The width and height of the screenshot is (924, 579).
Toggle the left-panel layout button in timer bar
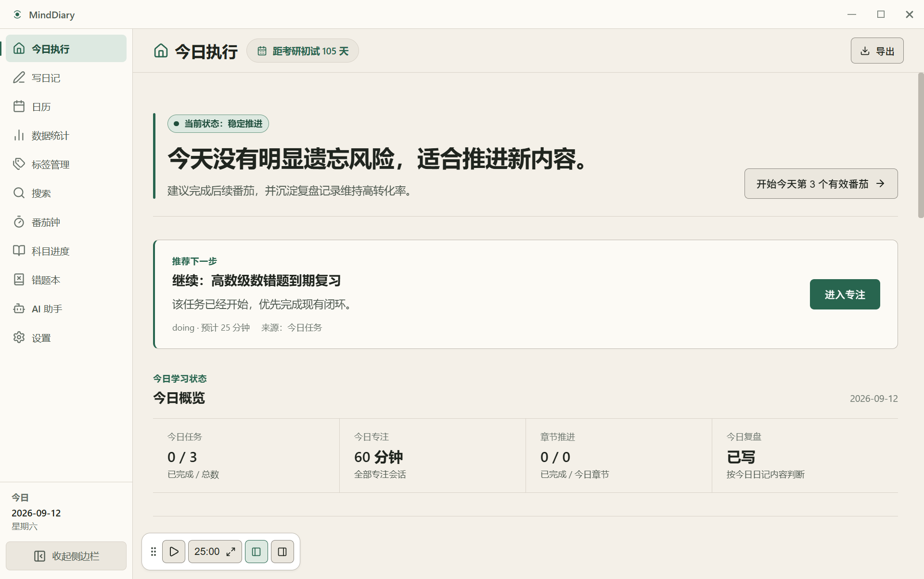coord(257,552)
